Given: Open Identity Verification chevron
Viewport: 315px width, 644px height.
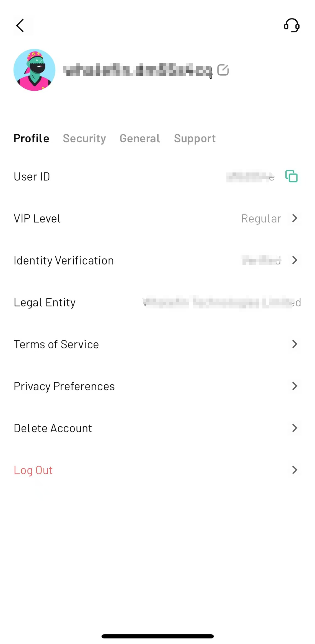Looking at the screenshot, I should (295, 260).
